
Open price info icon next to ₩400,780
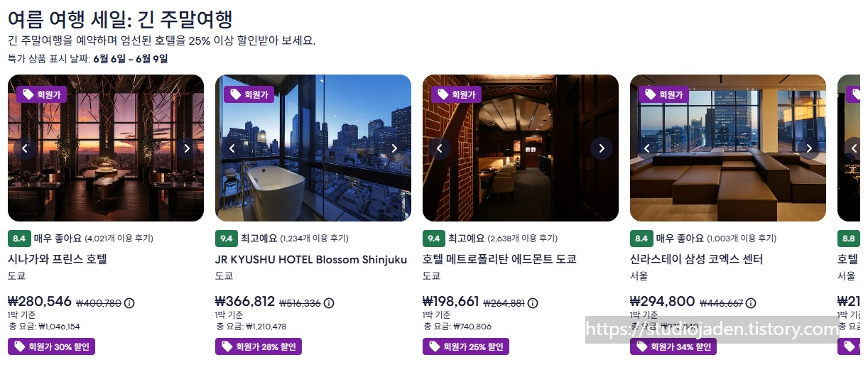[129, 303]
